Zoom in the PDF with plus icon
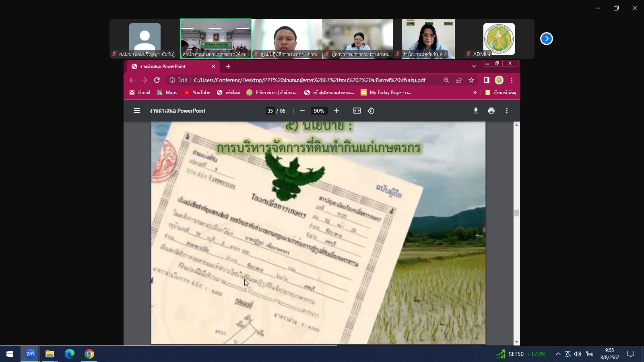 [x=336, y=111]
